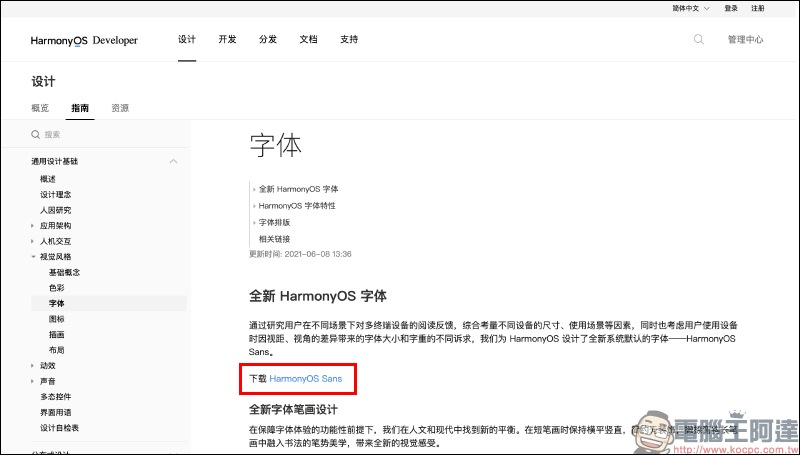Jump to HarmonyOS 字体特性 anchor link
Image resolution: width=800 pixels, height=455 pixels.
tap(297, 206)
